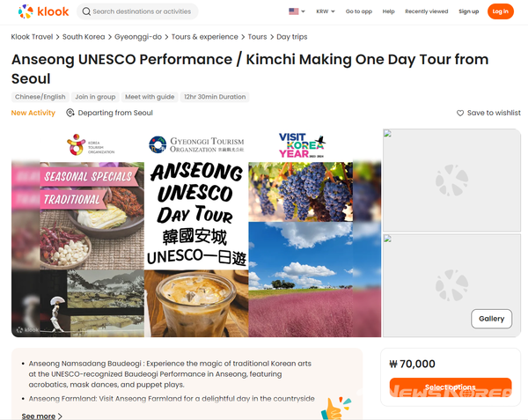The height and width of the screenshot is (420, 528).
Task: Open the KRW currency dropdown
Action: point(326,11)
